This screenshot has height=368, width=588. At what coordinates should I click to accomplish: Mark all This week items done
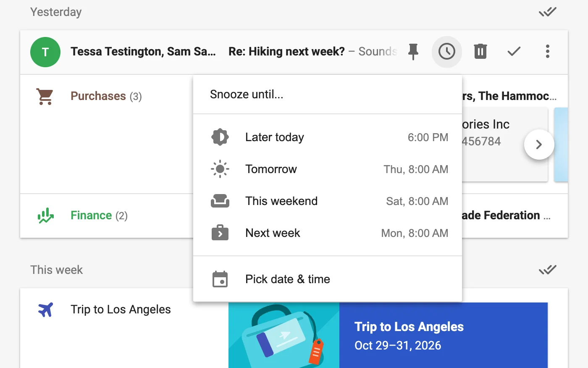(548, 270)
